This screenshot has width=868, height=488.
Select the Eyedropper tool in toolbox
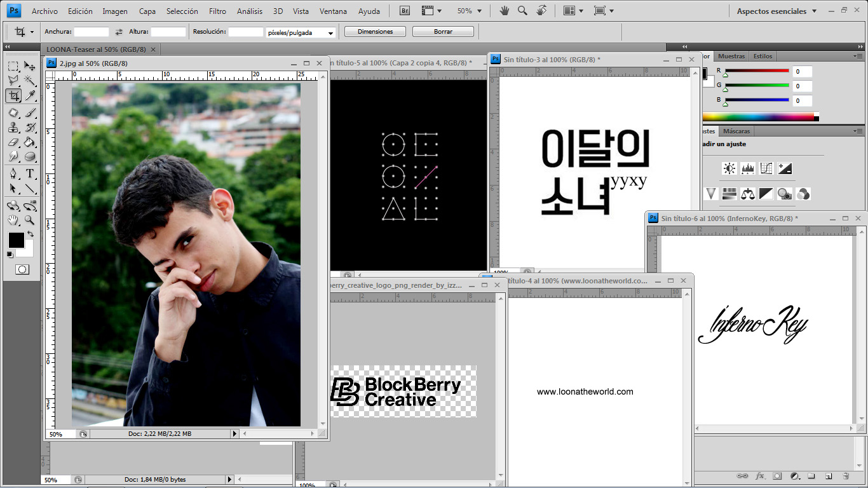point(30,96)
